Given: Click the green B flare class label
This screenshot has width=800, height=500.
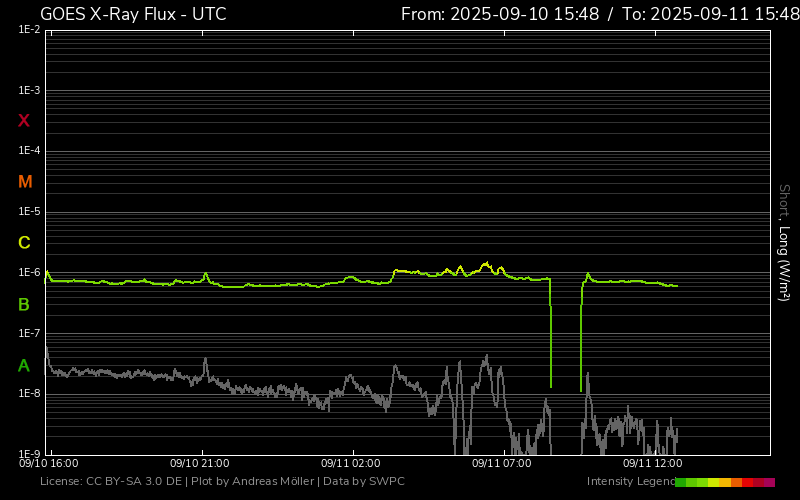Looking at the screenshot, I should [x=24, y=304].
